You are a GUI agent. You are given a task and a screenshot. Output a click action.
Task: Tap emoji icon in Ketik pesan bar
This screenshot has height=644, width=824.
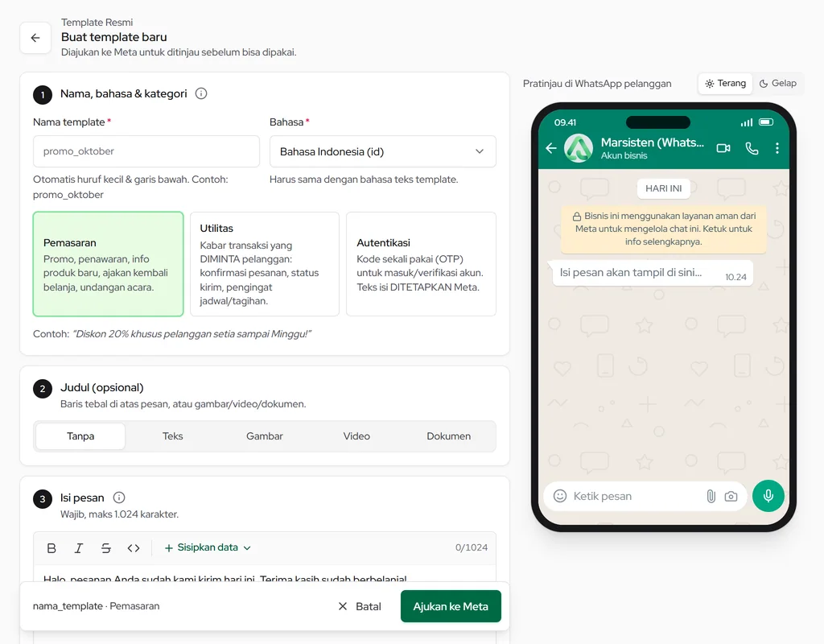click(x=560, y=496)
